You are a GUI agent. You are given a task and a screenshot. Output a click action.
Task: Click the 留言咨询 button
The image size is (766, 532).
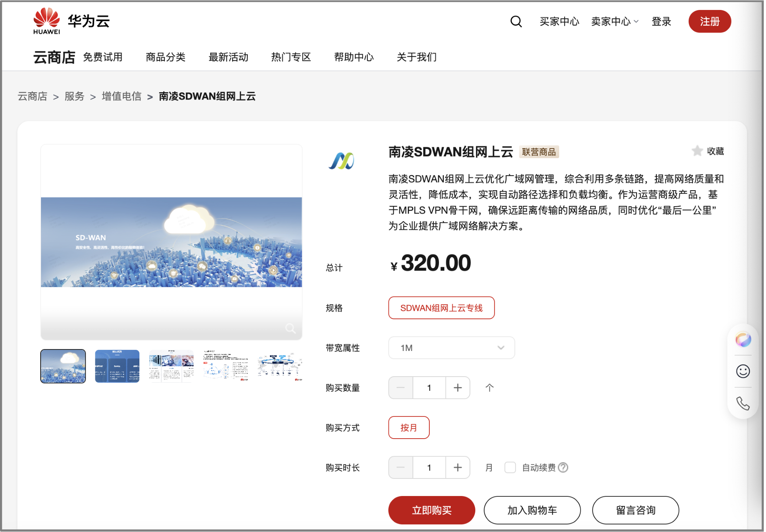click(x=635, y=510)
